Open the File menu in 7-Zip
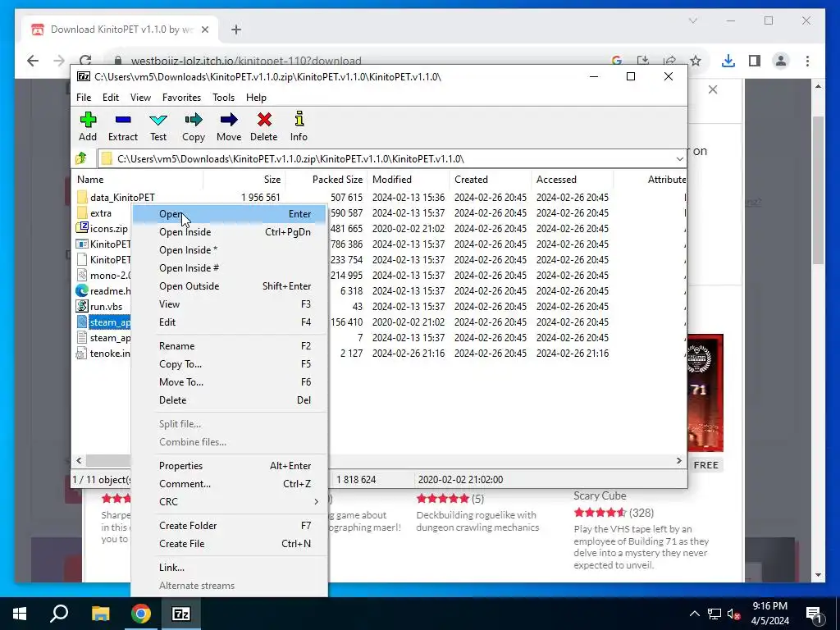The image size is (840, 630). point(84,98)
